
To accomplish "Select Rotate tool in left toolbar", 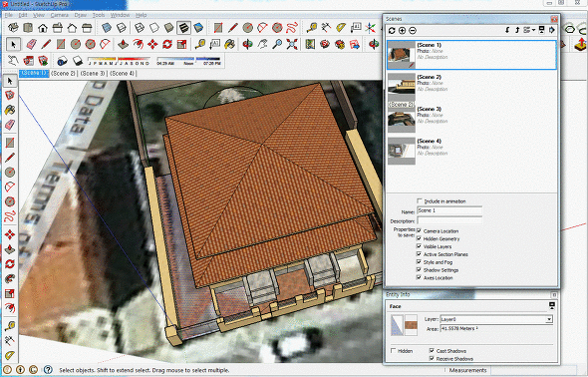I will (x=10, y=263).
